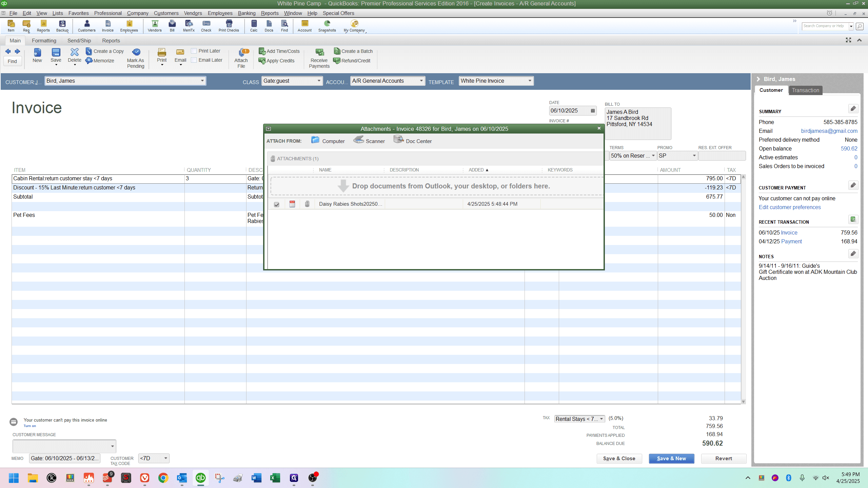The width and height of the screenshot is (868, 488).
Task: Attach from Scanner in Attachments window
Action: 369,141
